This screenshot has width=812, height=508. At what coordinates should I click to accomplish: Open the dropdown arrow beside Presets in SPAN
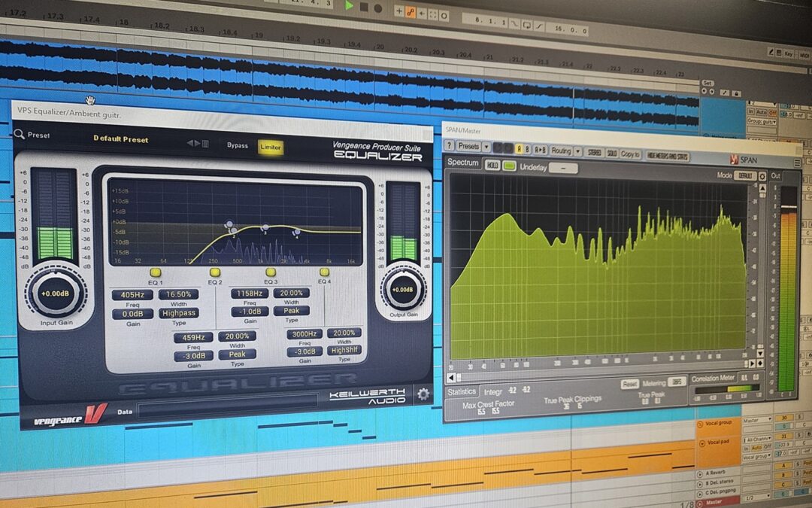click(x=486, y=147)
